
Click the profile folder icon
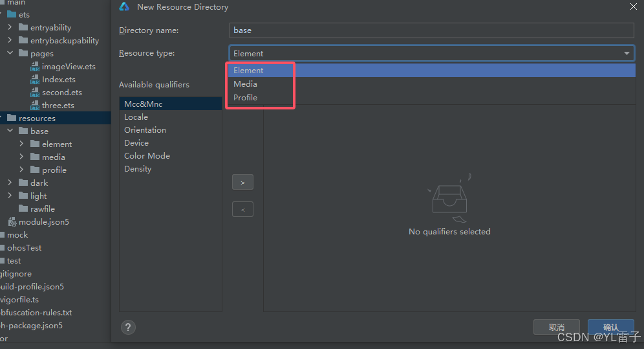pyautogui.click(x=35, y=170)
